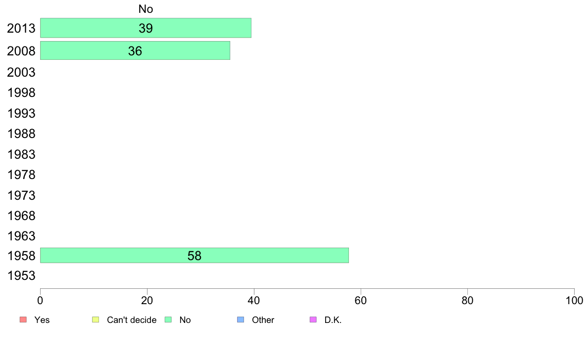Click the Yes legend text

(42, 320)
